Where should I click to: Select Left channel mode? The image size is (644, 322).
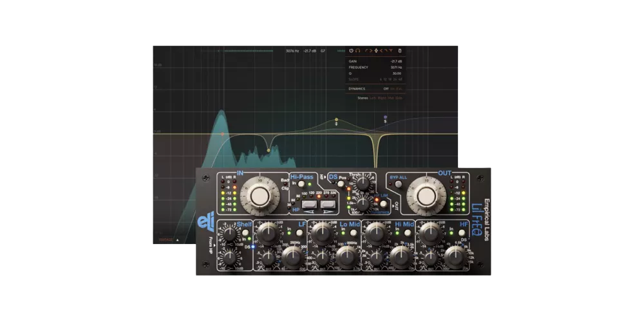point(372,98)
